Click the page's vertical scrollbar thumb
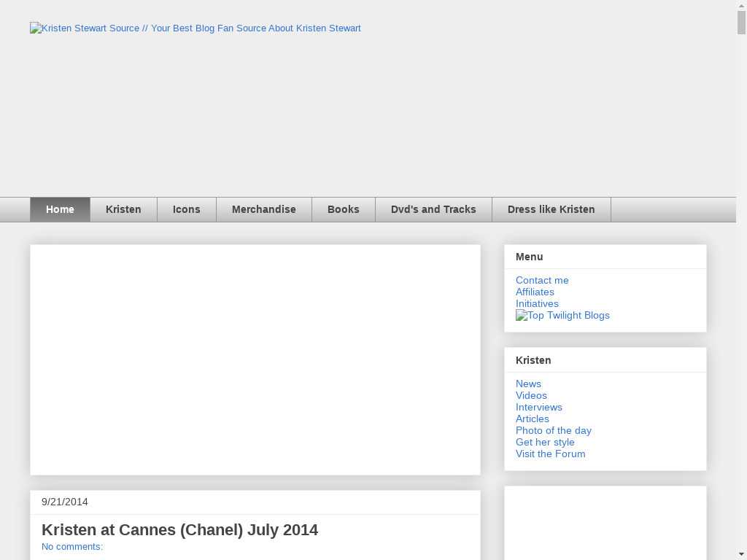747x560 pixels. [741, 23]
